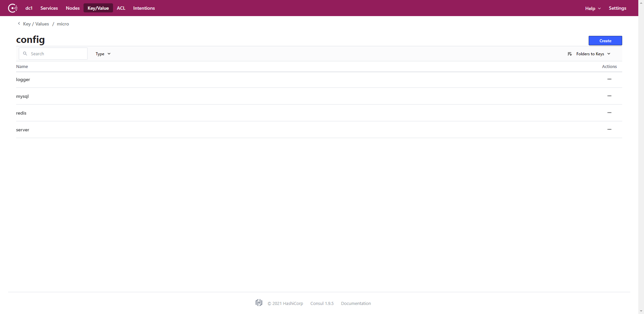Expand the Type filter dropdown
Viewport: 644px width, 314px height.
coord(103,54)
